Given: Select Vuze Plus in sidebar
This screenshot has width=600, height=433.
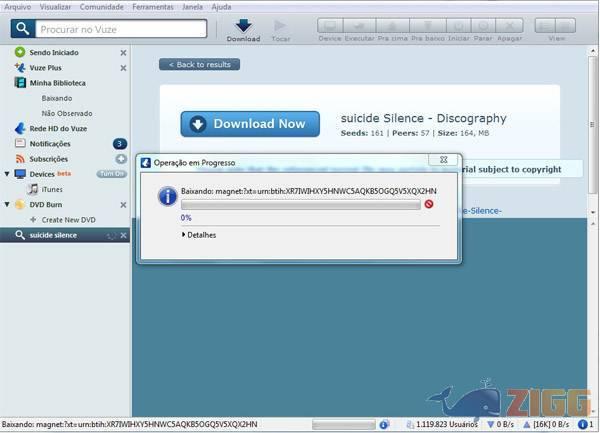Looking at the screenshot, I should [x=46, y=68].
